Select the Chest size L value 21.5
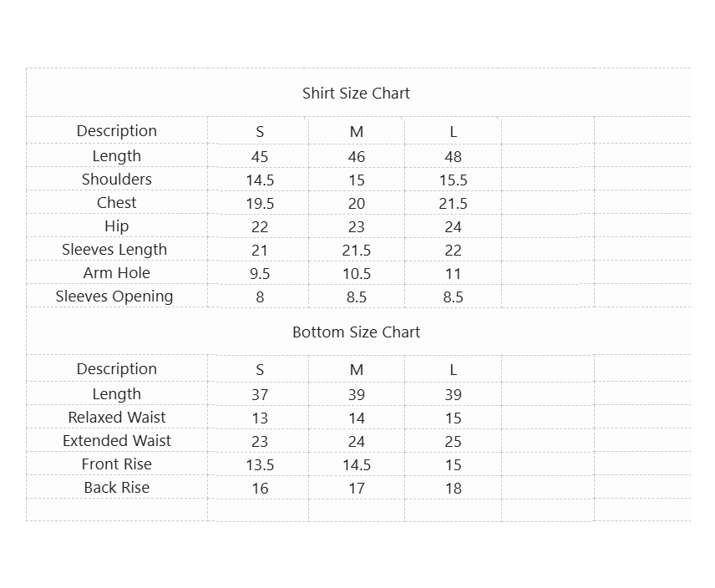The height and width of the screenshot is (588, 715). (453, 204)
